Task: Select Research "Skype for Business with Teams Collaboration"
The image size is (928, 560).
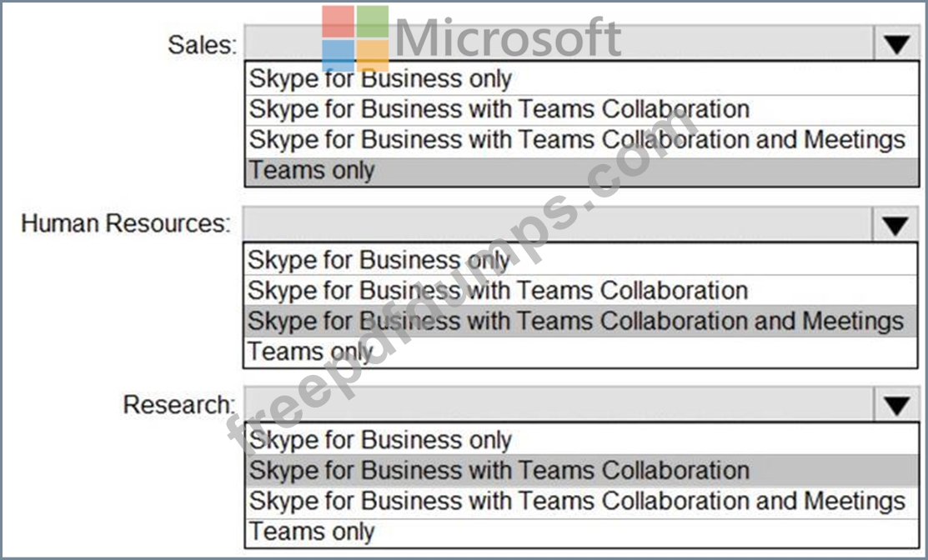Action: (x=499, y=471)
